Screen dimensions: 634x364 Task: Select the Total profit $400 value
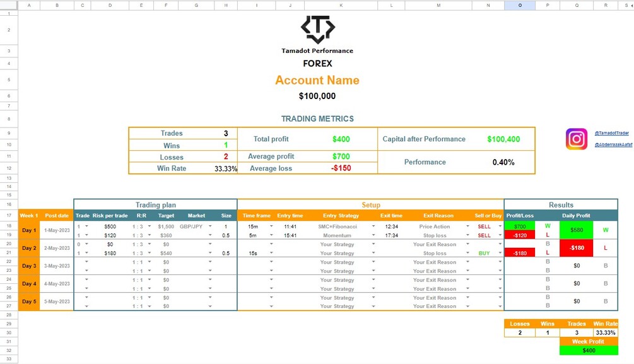pos(341,139)
